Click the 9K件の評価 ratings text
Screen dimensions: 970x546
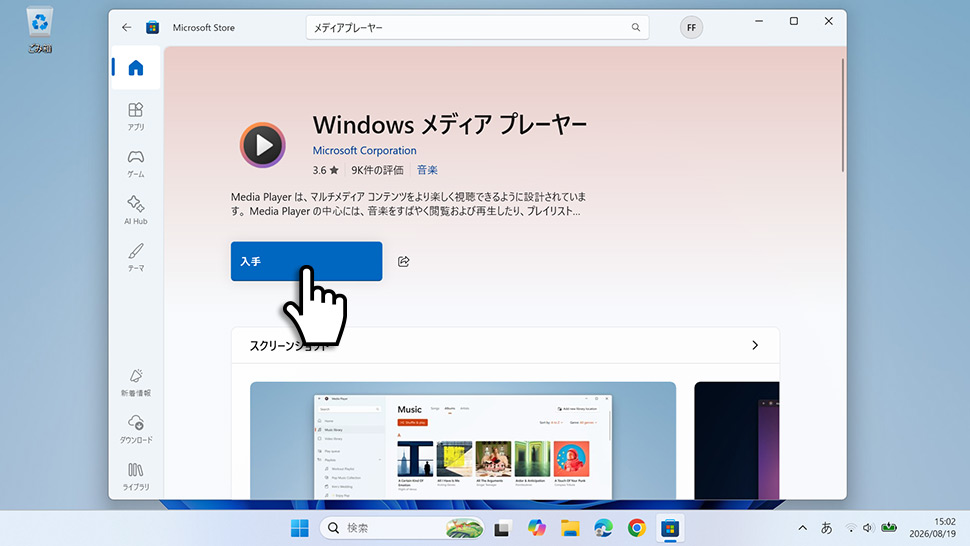click(x=377, y=170)
